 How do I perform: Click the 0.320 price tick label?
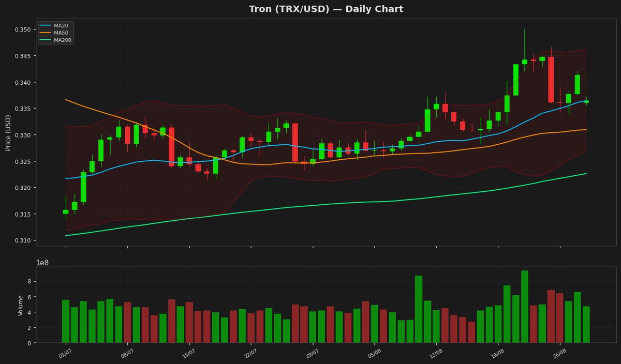22,188
